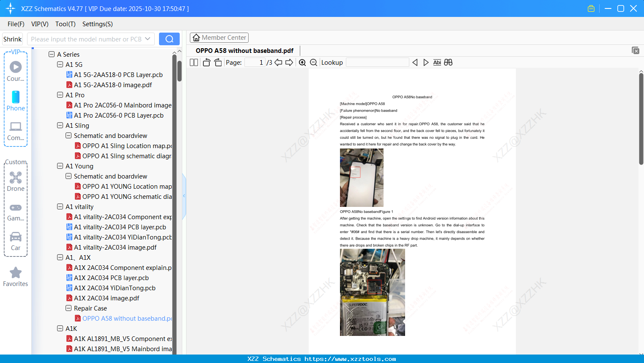Jump to the next lookup result
Viewport: 644px width, 363px height.
(426, 63)
